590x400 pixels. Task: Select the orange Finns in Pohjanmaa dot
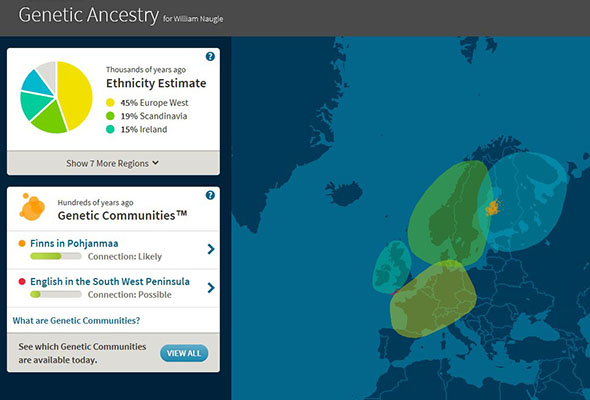point(22,243)
